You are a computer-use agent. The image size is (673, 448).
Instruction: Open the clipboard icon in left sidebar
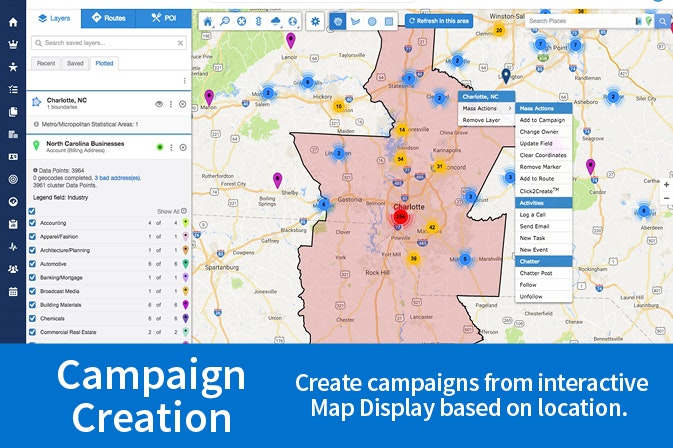point(13,224)
